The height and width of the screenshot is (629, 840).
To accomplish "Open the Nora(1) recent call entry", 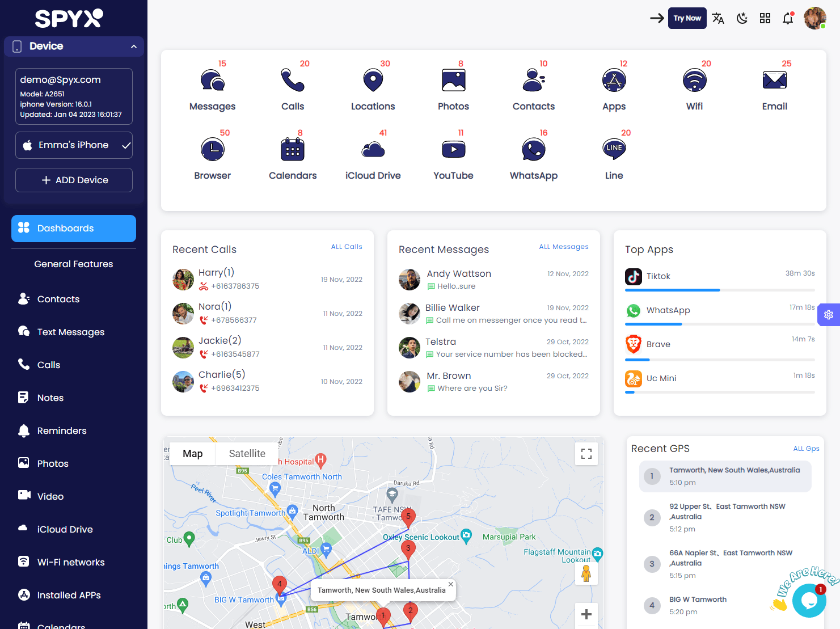I will pyautogui.click(x=267, y=313).
